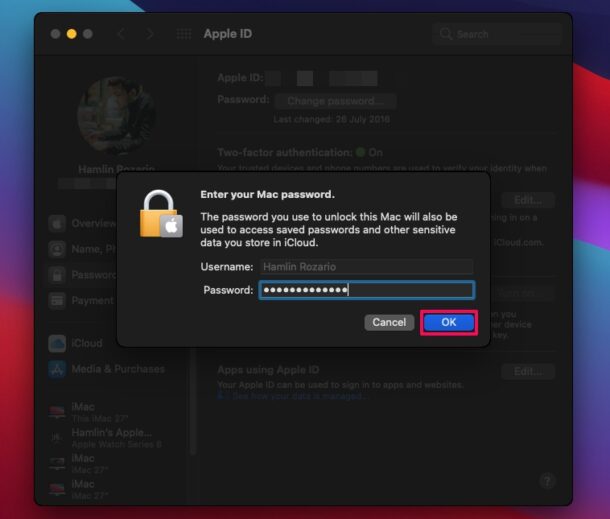Select the 'This iMac 27"' device row
Viewport: 610px width, 519px height.
click(x=89, y=412)
